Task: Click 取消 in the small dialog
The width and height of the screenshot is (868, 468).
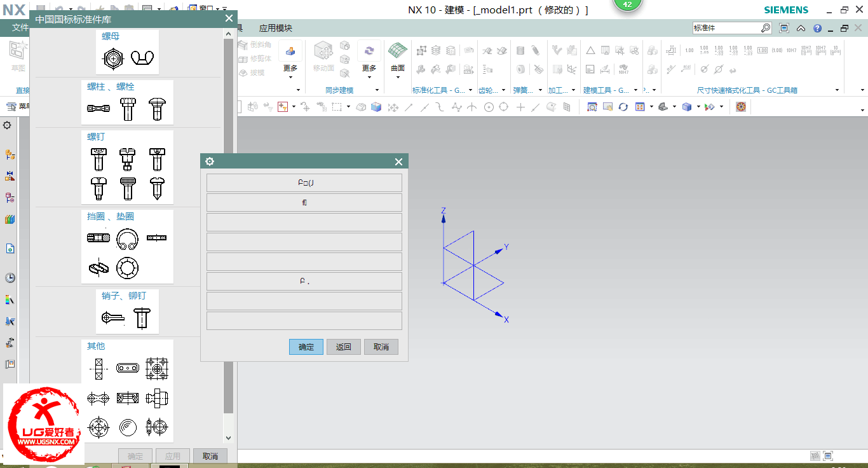Action: (x=381, y=347)
